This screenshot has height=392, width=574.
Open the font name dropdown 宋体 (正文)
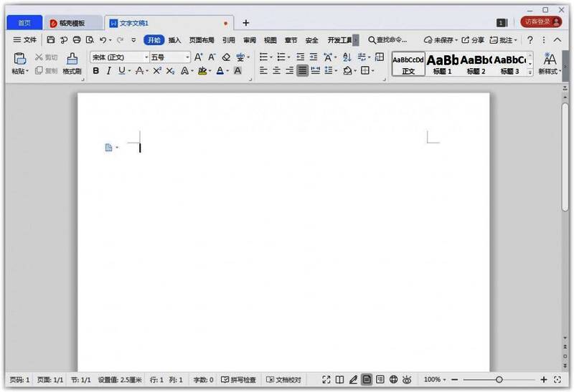[x=119, y=57]
